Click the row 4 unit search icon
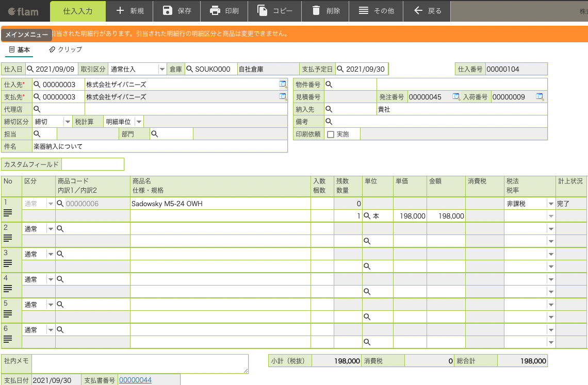This screenshot has height=385, width=588. 367,292
